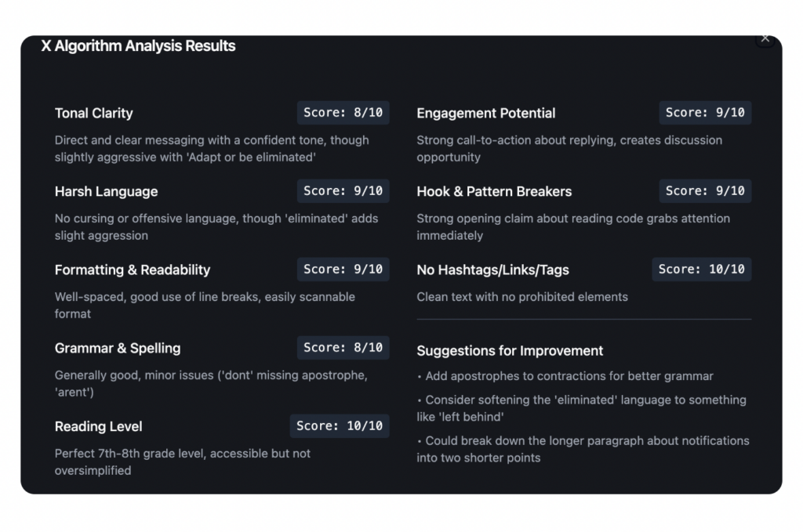Click the suggestion about breaking down notifications paragraph

[583, 449]
